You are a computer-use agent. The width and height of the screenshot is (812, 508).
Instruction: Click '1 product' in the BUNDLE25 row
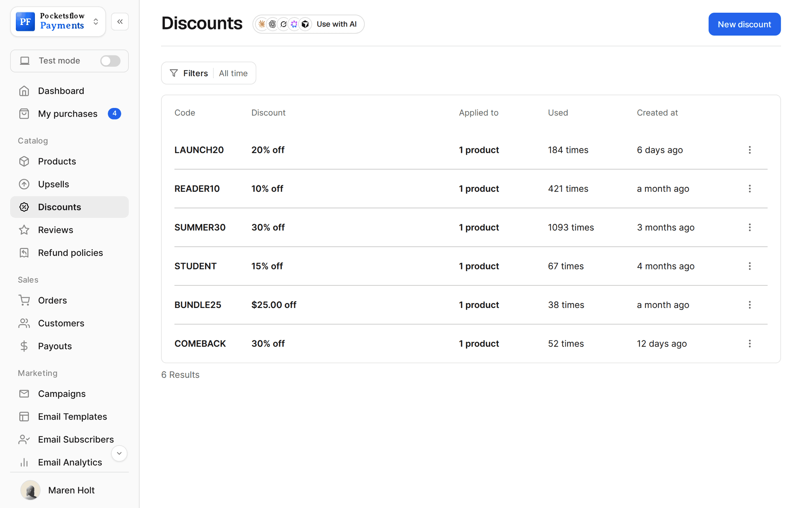tap(479, 305)
